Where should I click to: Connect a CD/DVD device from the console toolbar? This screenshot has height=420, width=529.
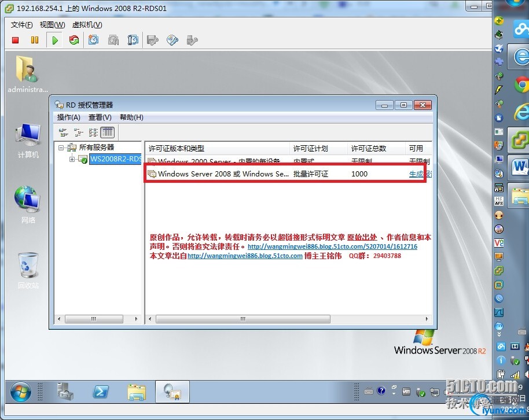click(x=172, y=40)
